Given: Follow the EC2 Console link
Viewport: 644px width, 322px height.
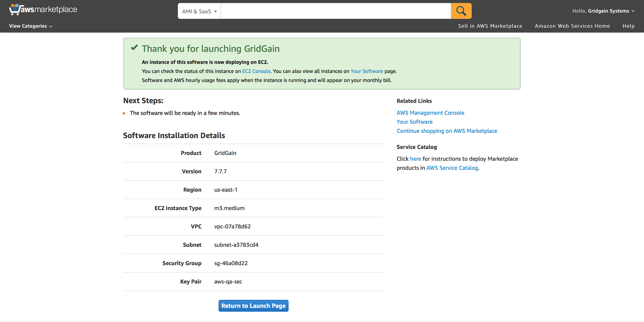Looking at the screenshot, I should [256, 71].
